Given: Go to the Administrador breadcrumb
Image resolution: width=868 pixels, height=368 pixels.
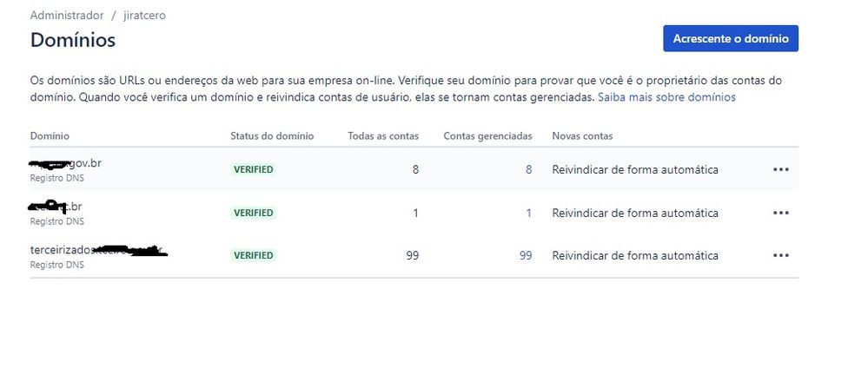Looking at the screenshot, I should pyautogui.click(x=67, y=16).
